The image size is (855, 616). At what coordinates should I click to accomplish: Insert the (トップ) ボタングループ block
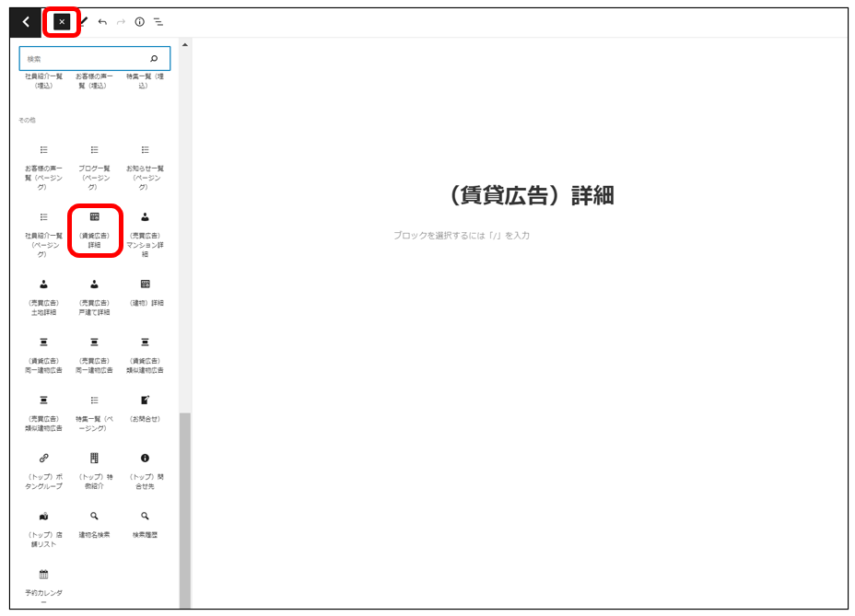[x=43, y=470]
